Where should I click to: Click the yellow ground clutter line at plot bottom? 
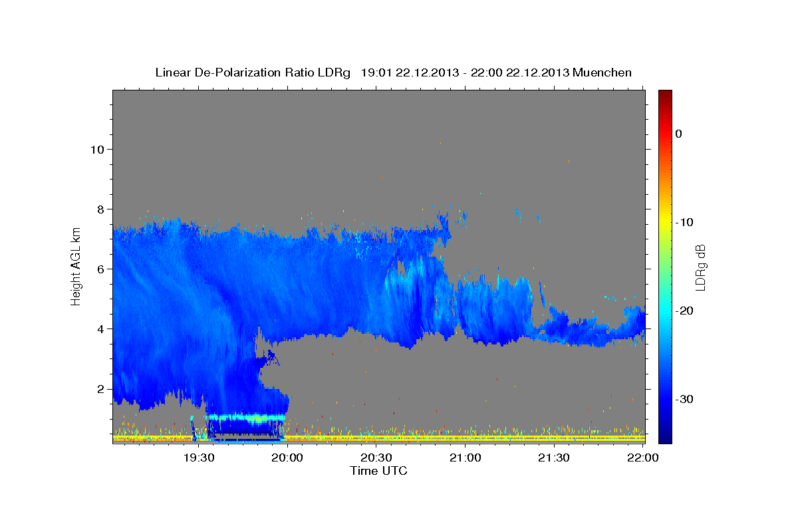378,437
